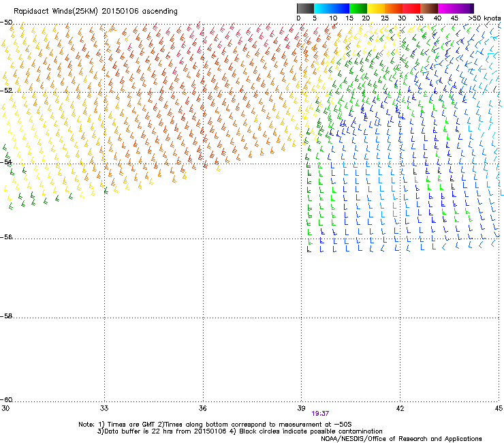
Task: Click the red 30-35 knots color swatch
Action: pyautogui.click(x=411, y=8)
